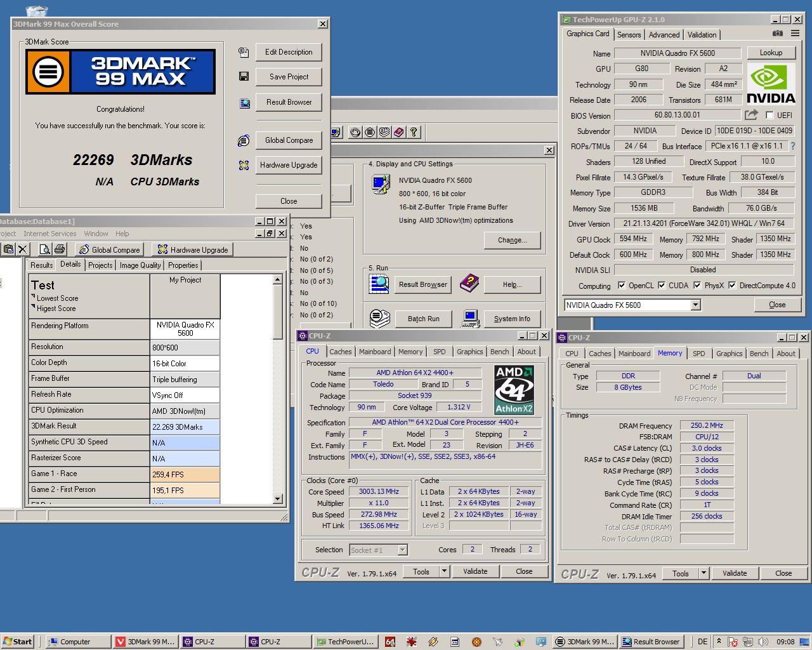Click the yellow question mark toolbar icon

point(414,132)
